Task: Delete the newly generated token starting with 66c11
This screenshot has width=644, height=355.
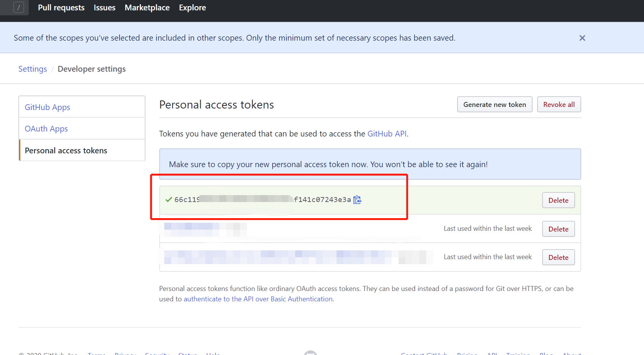Action: 558,200
